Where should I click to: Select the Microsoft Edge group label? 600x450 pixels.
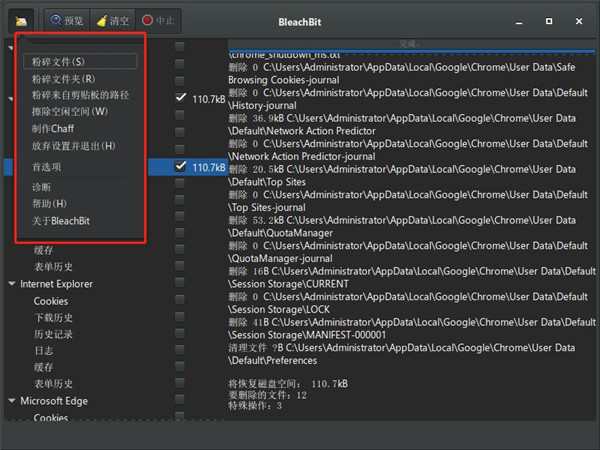(x=54, y=401)
